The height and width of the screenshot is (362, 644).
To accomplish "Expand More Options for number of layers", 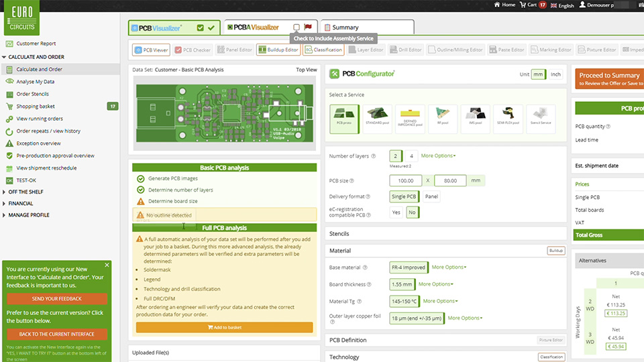I will [x=438, y=156].
